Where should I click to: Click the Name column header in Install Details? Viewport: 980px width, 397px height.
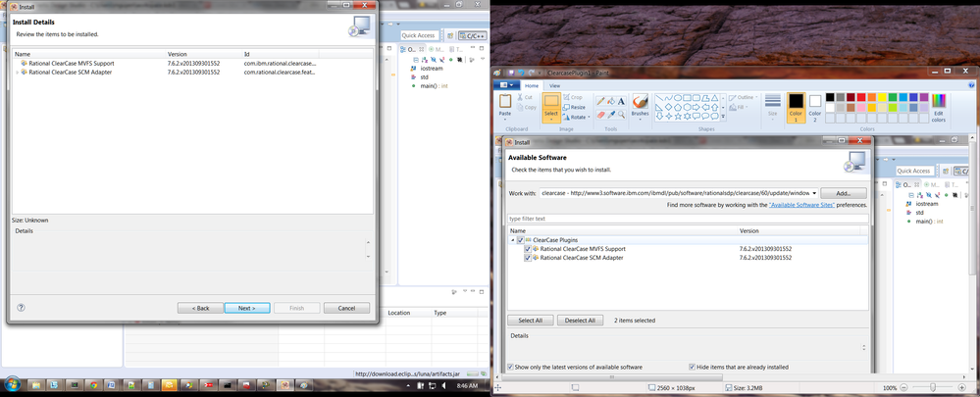88,54
